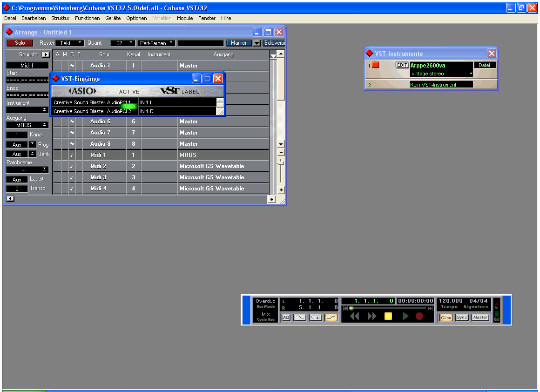This screenshot has width=540, height=392.
Task: Start playback with the green play button
Action: 405,316
